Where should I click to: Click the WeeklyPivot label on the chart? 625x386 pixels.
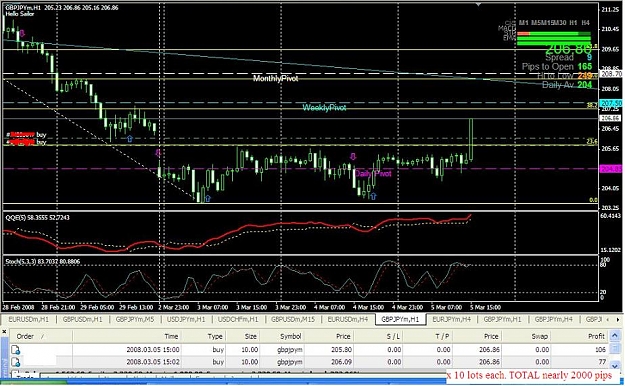point(324,108)
